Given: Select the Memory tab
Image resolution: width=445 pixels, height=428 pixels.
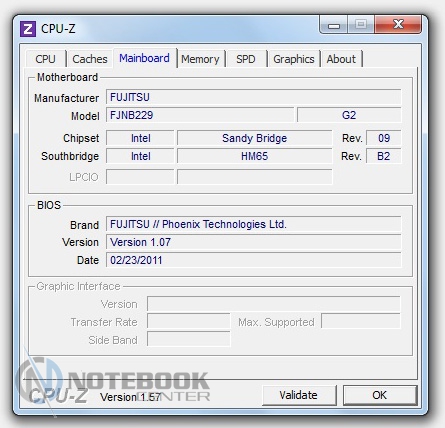Looking at the screenshot, I should point(200,59).
